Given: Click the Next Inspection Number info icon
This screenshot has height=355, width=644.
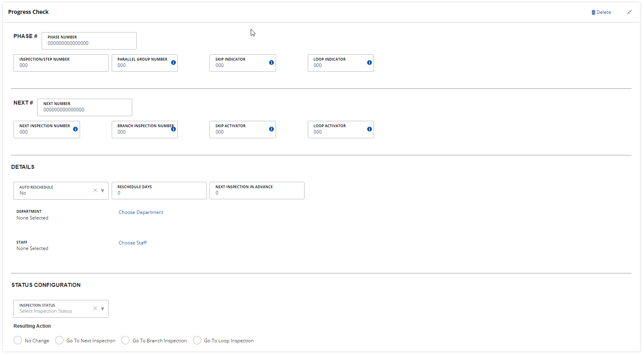Looking at the screenshot, I should pyautogui.click(x=75, y=129).
